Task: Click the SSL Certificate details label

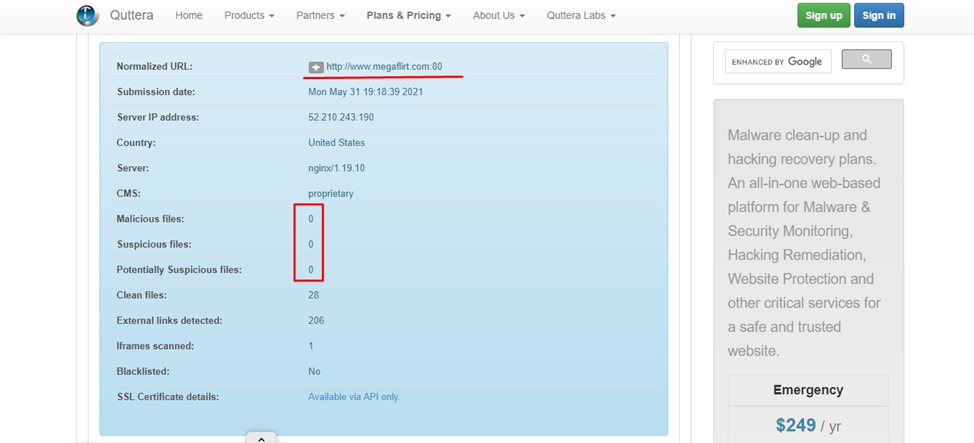Action: coord(168,396)
